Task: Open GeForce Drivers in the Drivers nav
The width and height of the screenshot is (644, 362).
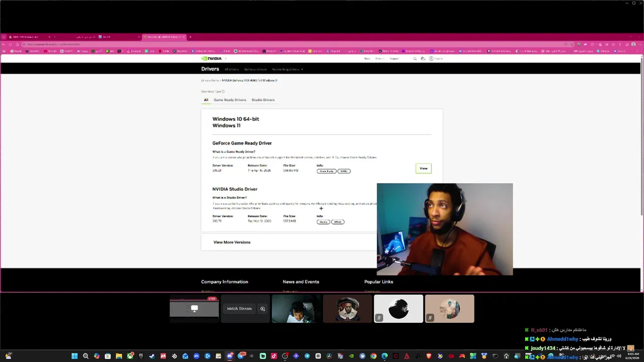Action: point(255,69)
